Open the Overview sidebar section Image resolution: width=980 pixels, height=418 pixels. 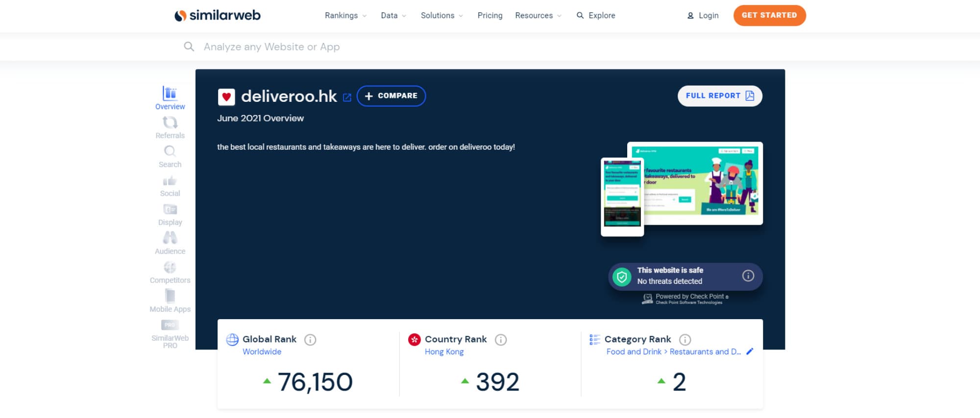point(170,98)
